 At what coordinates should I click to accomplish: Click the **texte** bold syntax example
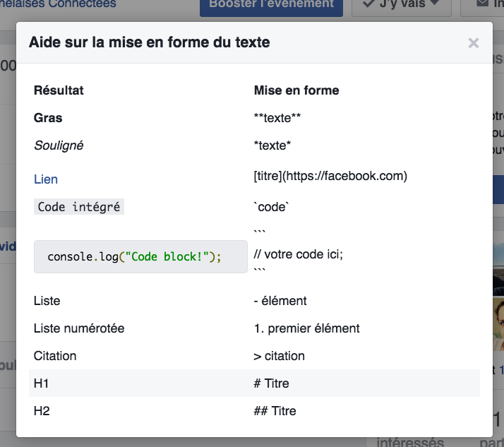pos(277,118)
